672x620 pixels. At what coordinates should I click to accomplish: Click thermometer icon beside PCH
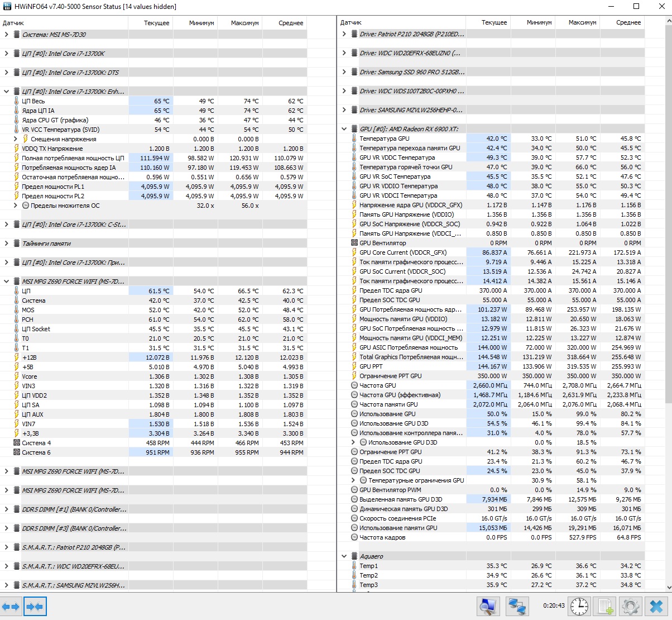pos(17,319)
